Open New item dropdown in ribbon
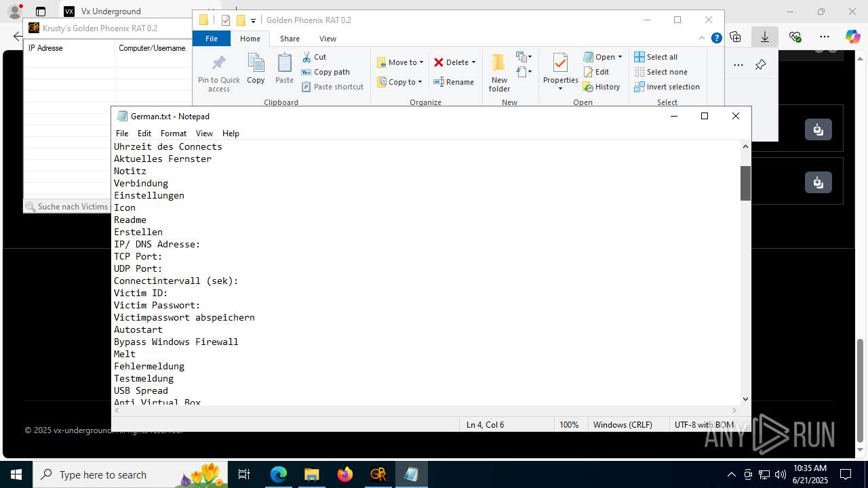The height and width of the screenshot is (488, 868). [524, 57]
